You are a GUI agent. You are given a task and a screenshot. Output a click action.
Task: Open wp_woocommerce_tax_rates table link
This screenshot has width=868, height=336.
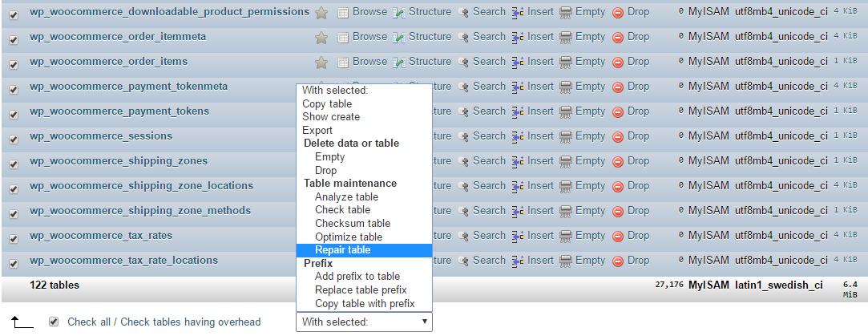click(101, 236)
